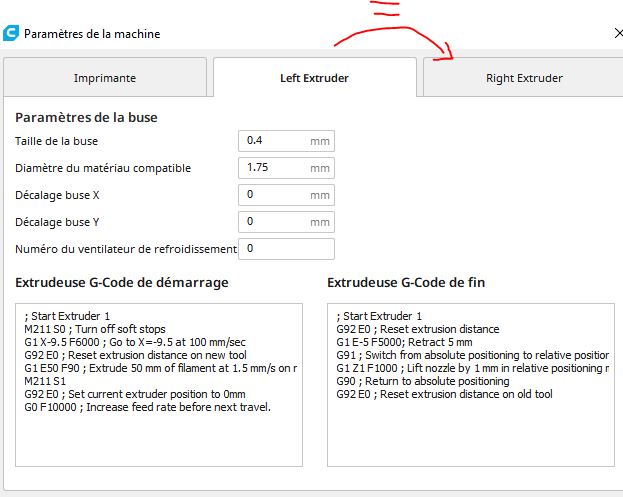623x497 pixels.
Task: Click the Cura logo in title bar
Action: pyautogui.click(x=11, y=33)
